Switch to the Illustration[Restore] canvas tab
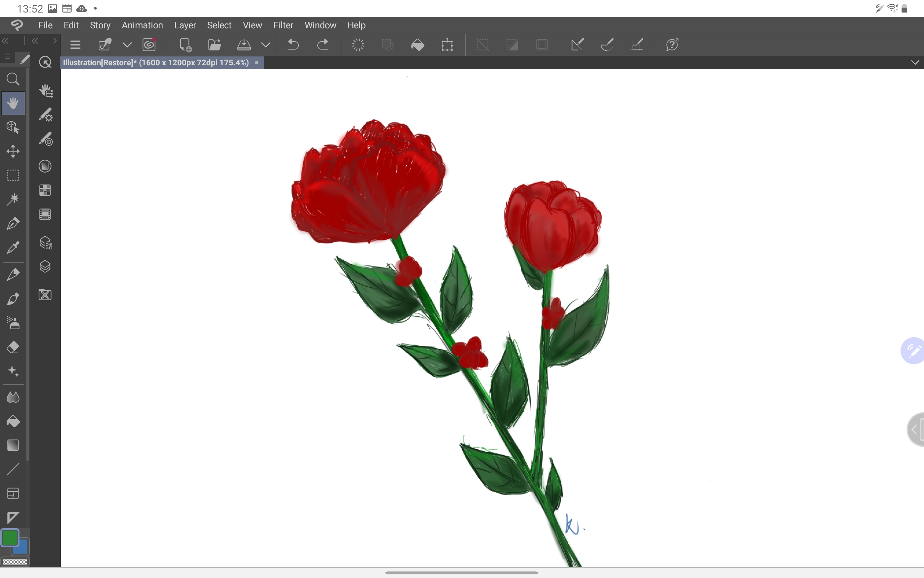This screenshot has height=578, width=924. [x=156, y=62]
